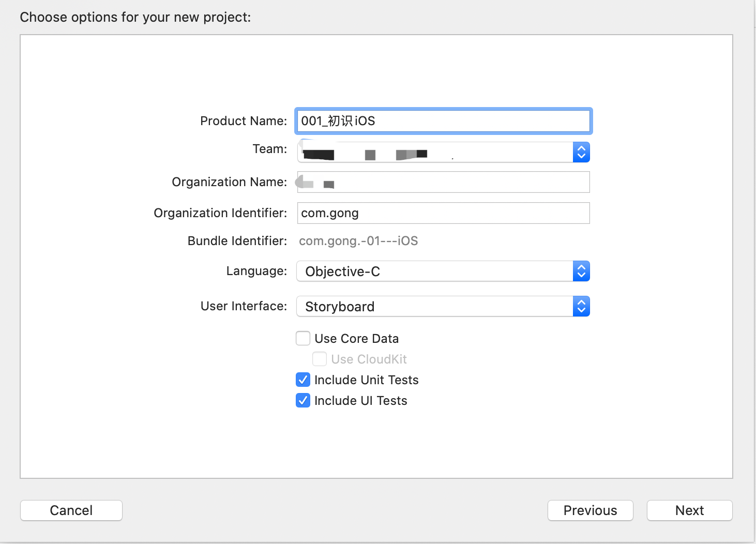Click the Bundle Identifier value text
Screen dimensions: 756x544
(x=358, y=241)
